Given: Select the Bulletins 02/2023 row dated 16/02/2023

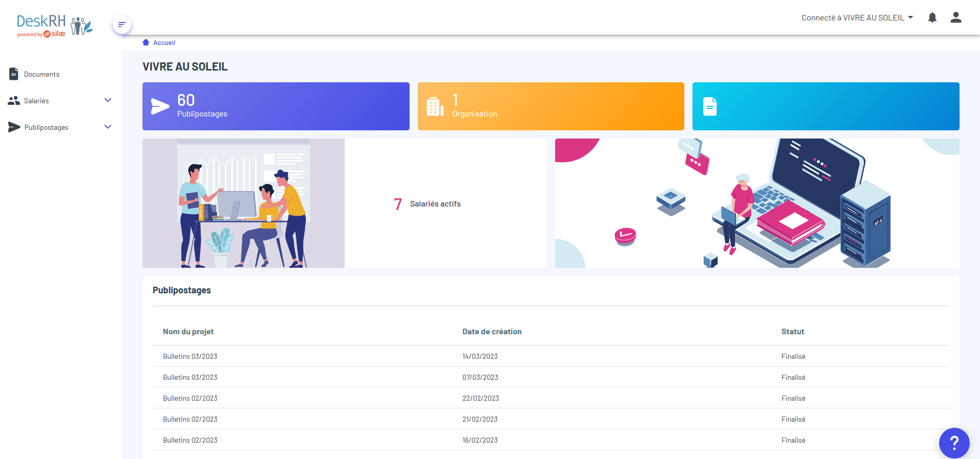Looking at the screenshot, I should click(190, 440).
